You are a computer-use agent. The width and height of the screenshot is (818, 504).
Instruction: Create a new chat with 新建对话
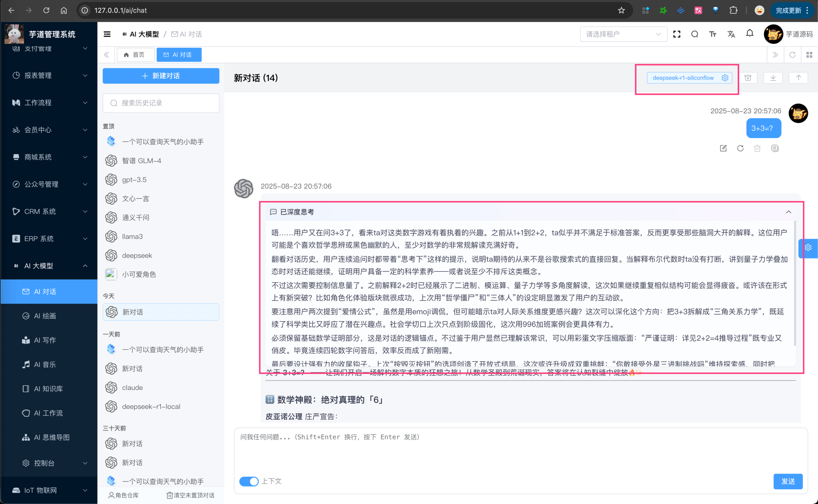coord(160,76)
